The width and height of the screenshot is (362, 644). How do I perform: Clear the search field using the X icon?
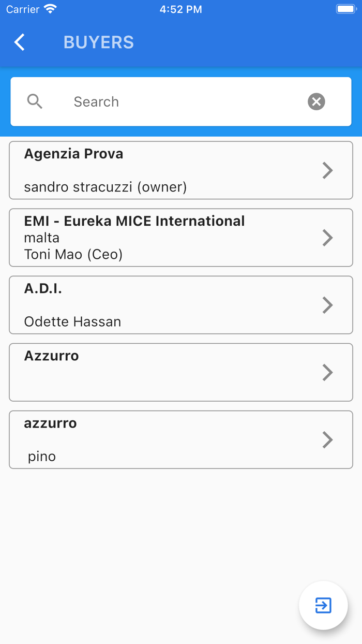(316, 101)
